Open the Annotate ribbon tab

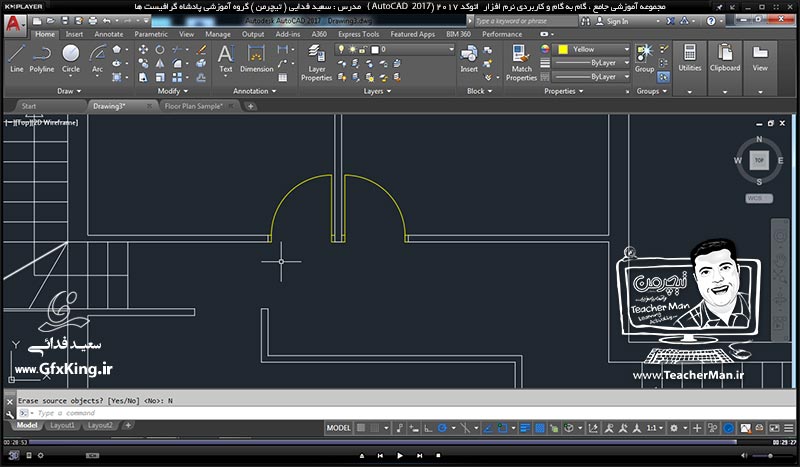point(109,34)
